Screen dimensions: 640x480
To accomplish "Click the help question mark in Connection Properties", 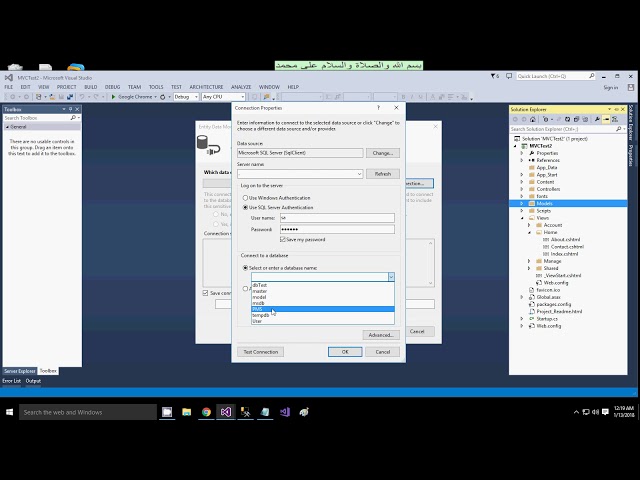I will click(x=378, y=108).
